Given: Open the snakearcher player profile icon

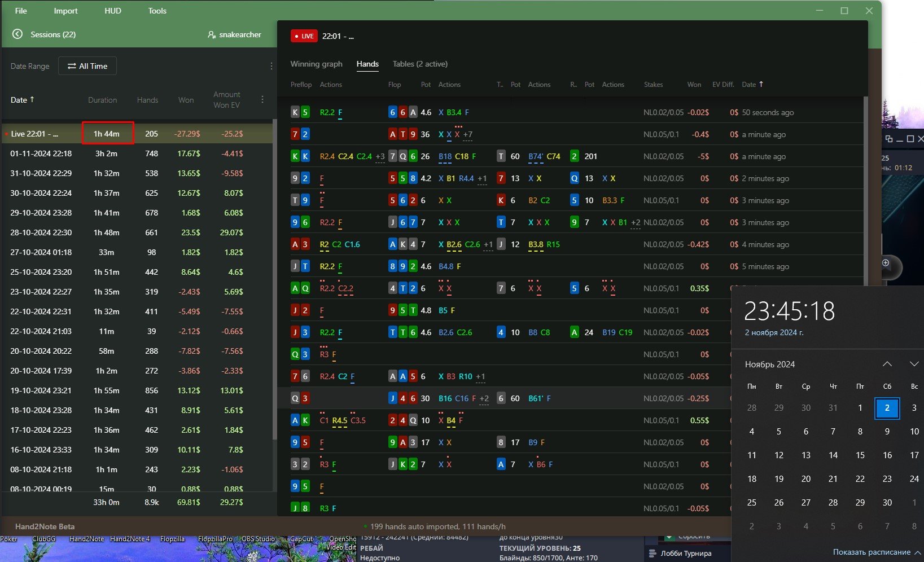Looking at the screenshot, I should click(x=212, y=34).
